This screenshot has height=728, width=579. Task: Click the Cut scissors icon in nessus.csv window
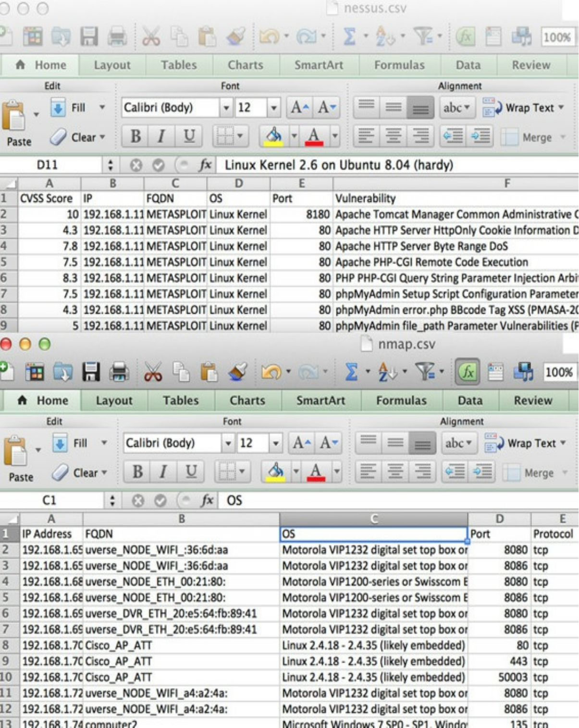point(151,37)
